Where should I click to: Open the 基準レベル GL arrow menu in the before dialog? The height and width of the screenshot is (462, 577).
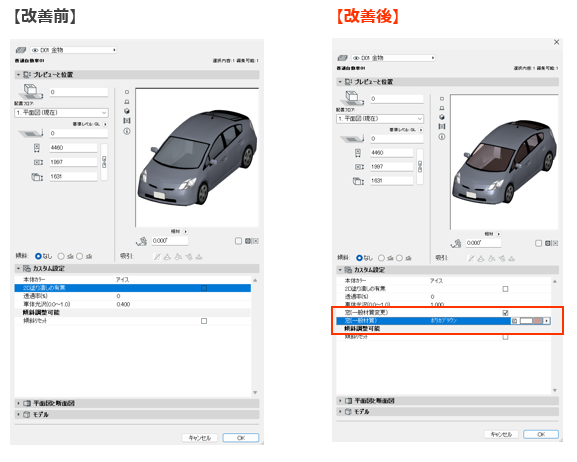tap(106, 124)
